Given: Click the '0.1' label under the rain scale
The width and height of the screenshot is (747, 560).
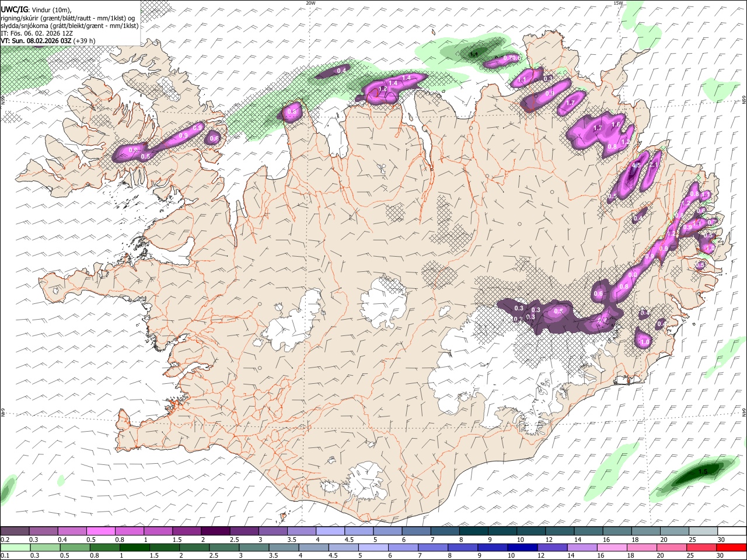Looking at the screenshot, I should click(5, 555).
